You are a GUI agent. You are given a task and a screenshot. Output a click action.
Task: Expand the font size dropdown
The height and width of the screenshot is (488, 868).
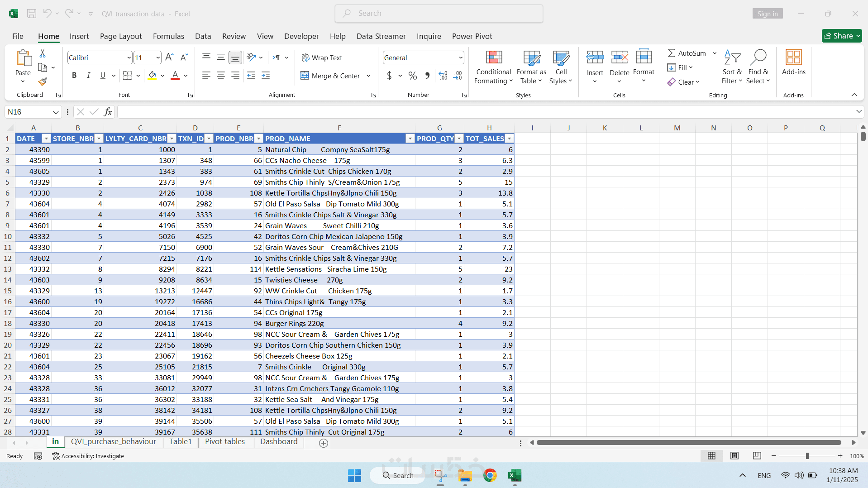point(158,57)
